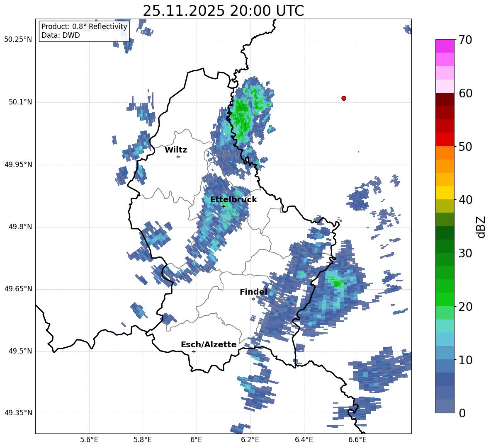Click the 6.6°E longitude label
Viewport: 491px width, 448px height.
tap(357, 440)
